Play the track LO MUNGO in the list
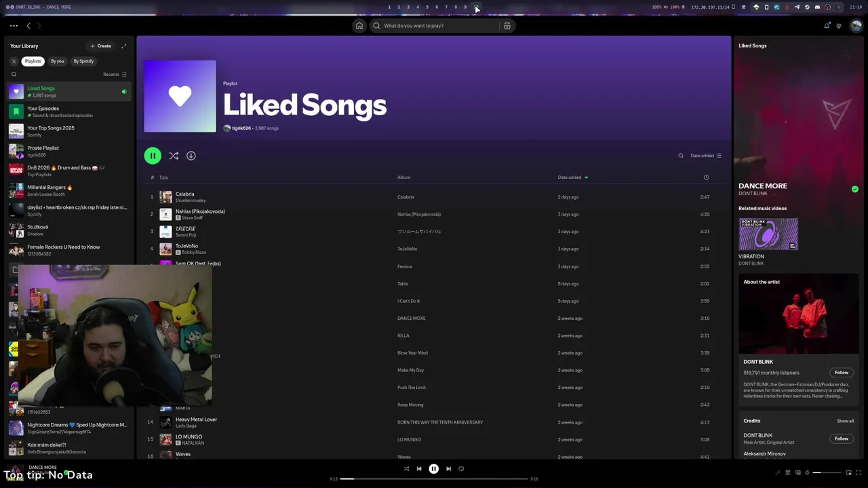868x488 pixels. [434, 439]
